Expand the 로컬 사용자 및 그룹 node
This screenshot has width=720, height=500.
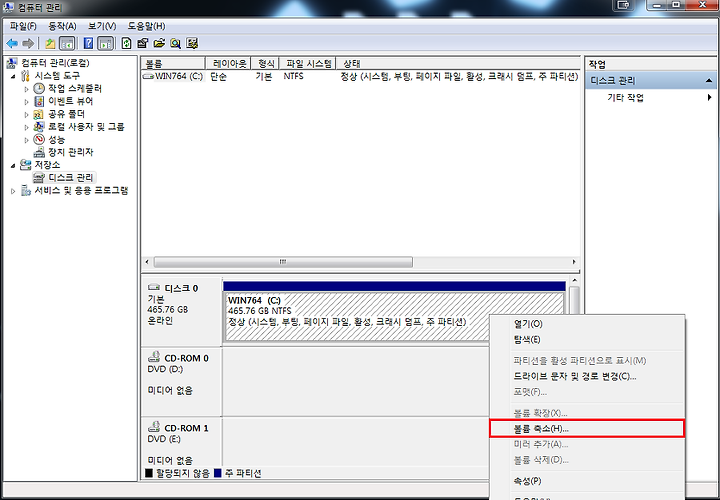[x=26, y=127]
